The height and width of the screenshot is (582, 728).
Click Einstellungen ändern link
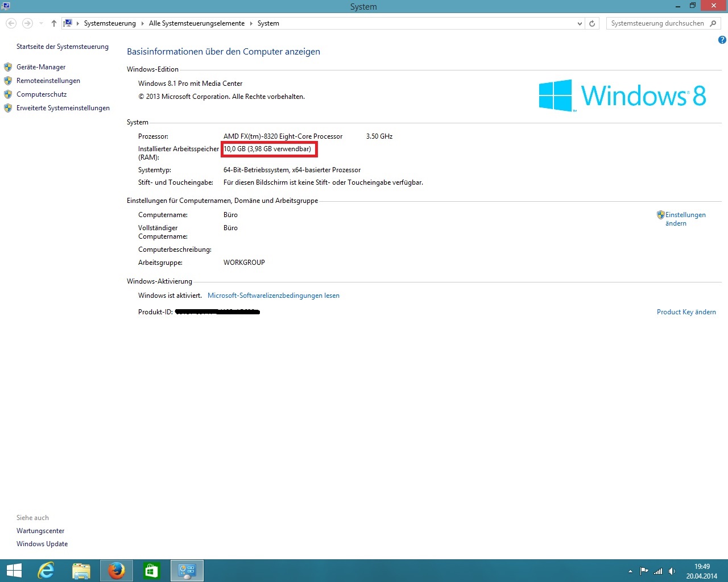pyautogui.click(x=685, y=219)
